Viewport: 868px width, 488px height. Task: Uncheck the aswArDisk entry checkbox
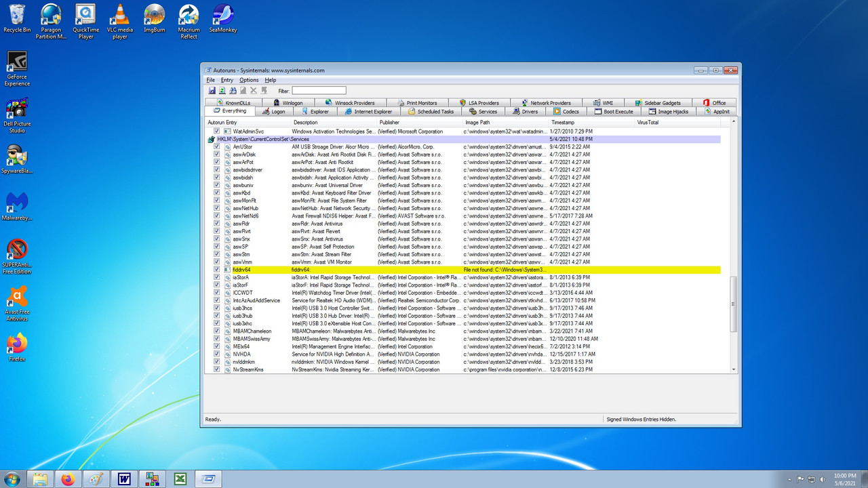coord(217,155)
